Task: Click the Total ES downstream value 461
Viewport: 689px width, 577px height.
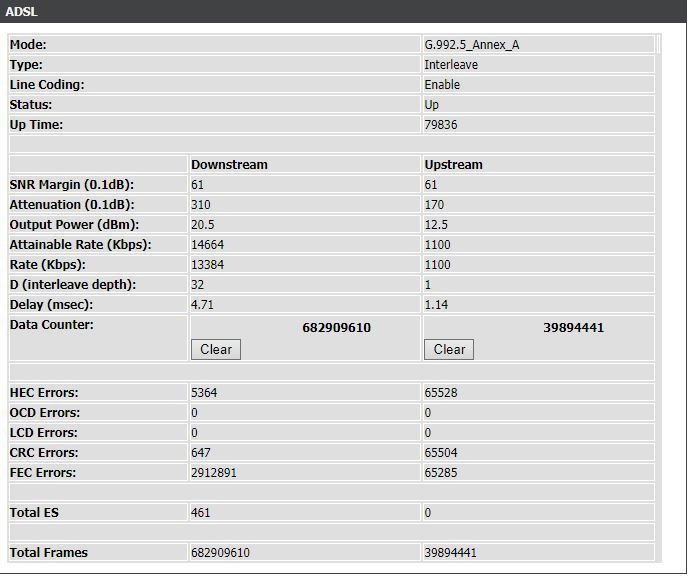Action: (201, 513)
